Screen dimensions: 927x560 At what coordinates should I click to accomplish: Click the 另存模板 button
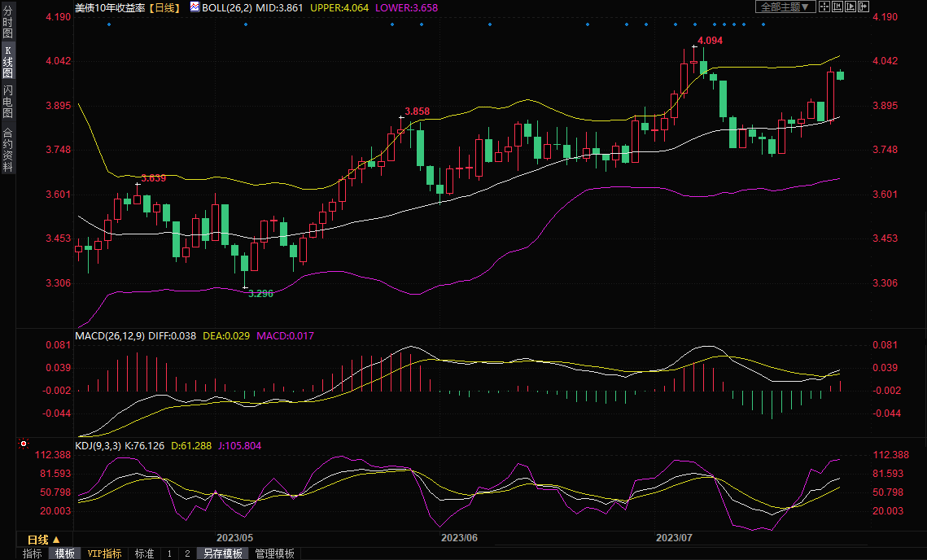[x=223, y=553]
